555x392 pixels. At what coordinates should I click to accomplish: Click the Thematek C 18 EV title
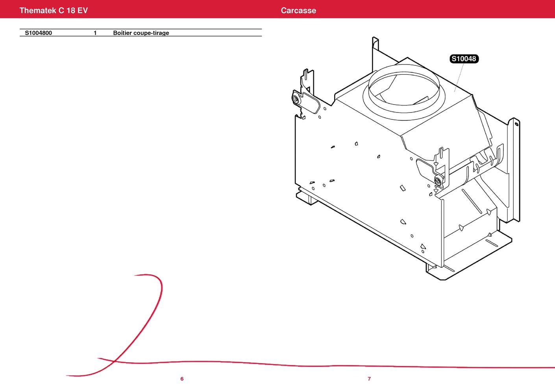coord(54,11)
